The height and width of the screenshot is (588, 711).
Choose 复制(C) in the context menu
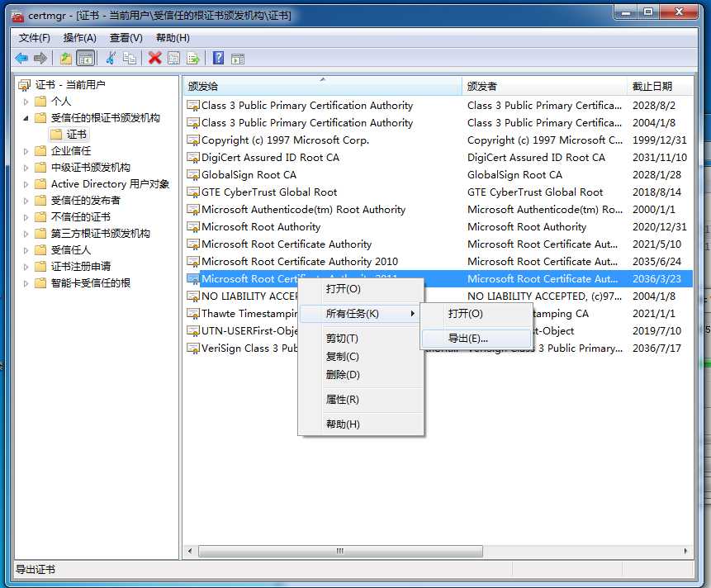tap(361, 356)
